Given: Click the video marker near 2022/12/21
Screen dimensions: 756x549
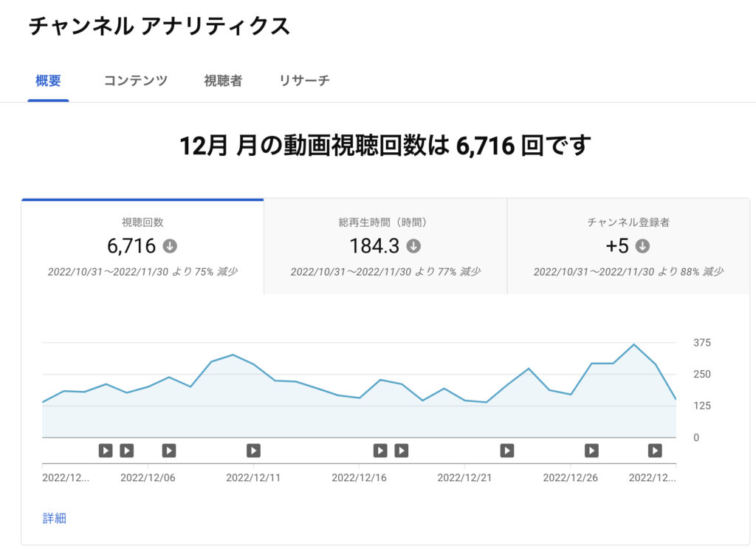Looking at the screenshot, I should (507, 450).
